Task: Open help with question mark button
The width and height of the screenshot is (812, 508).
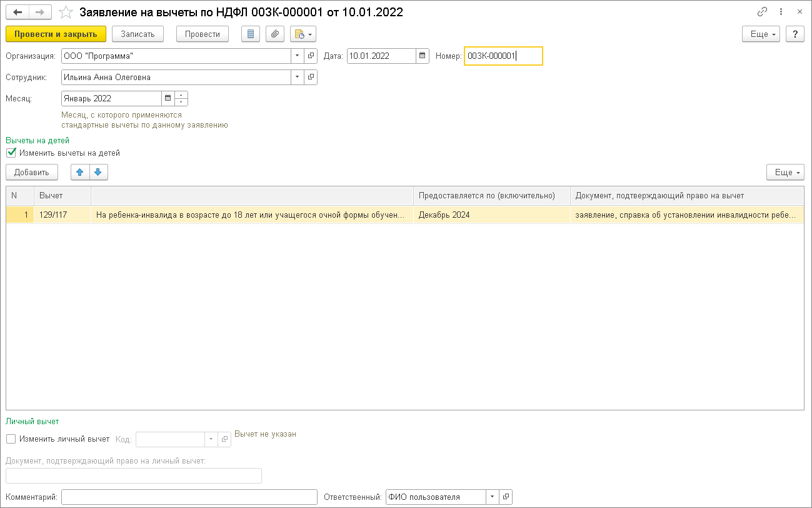Action: click(x=795, y=34)
